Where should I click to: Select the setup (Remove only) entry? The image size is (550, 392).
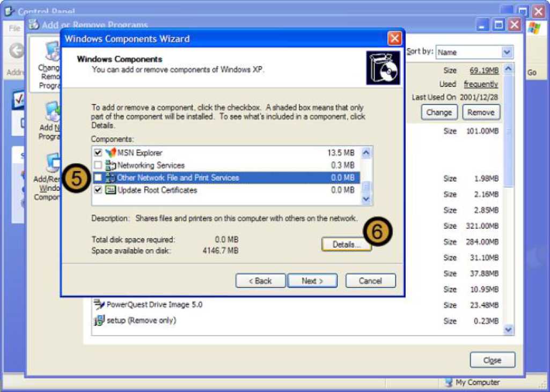pos(141,321)
